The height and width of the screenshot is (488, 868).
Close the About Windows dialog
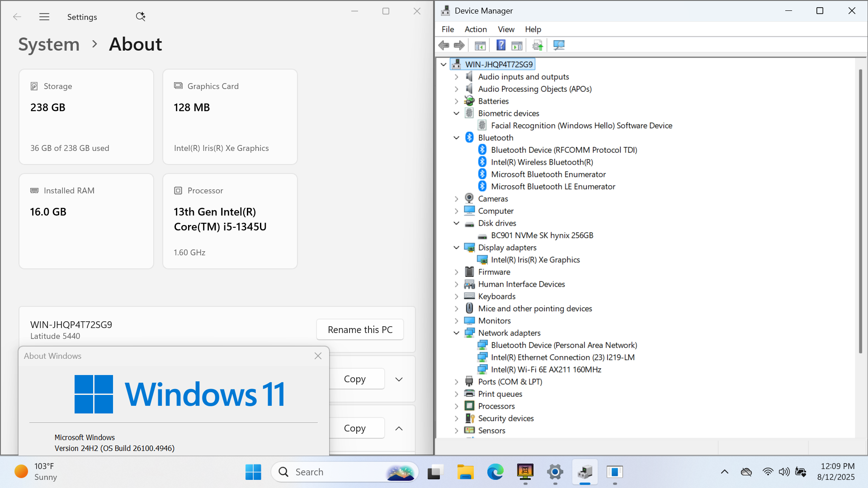318,356
